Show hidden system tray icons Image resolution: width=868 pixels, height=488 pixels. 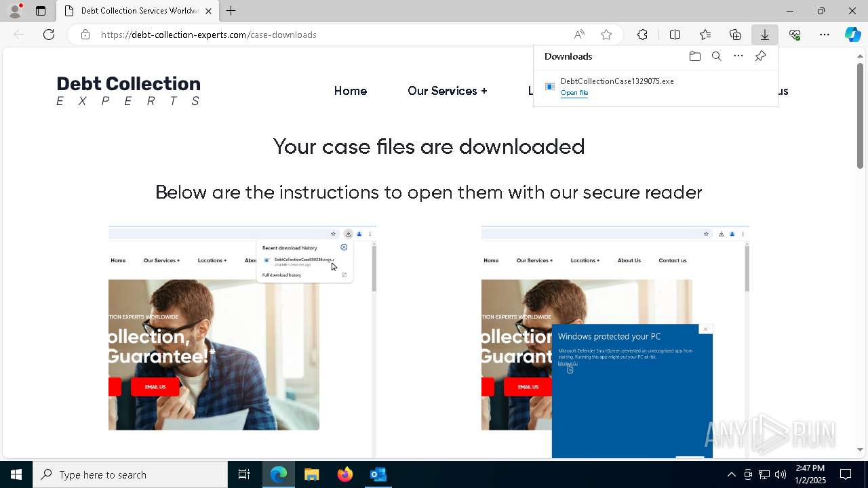pyautogui.click(x=731, y=474)
